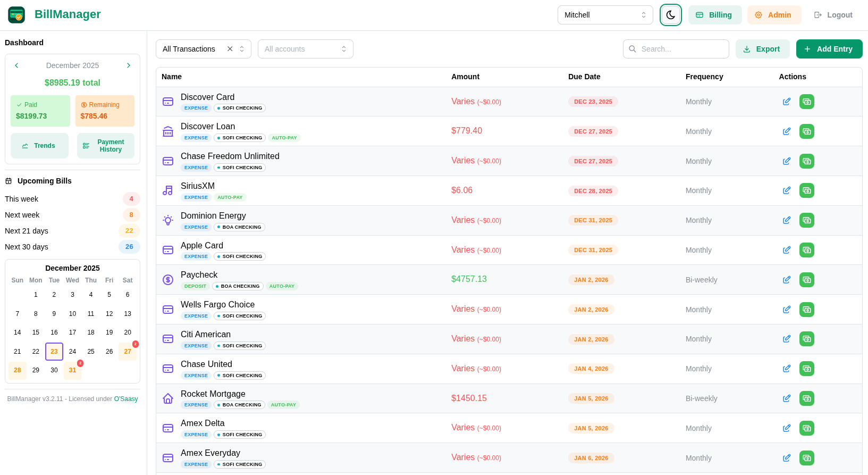The height and width of the screenshot is (475, 868).
Task: Go to previous month in dashboard
Action: [x=16, y=65]
